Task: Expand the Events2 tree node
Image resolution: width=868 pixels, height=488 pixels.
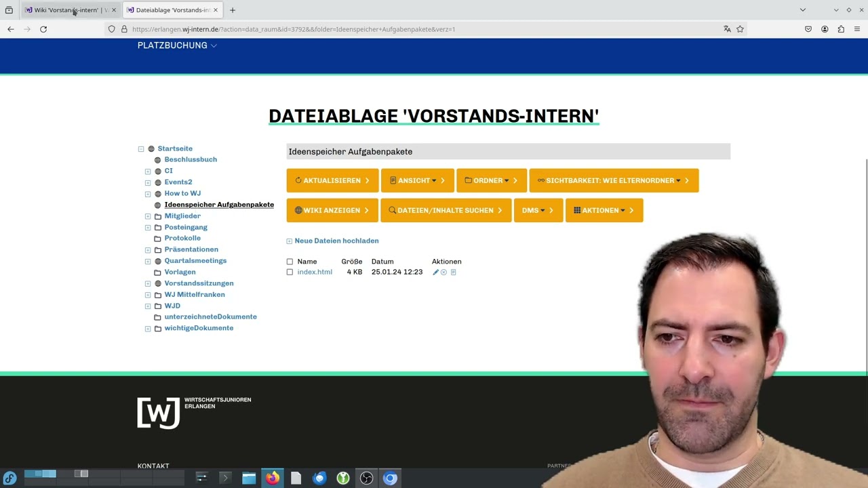Action: (x=148, y=182)
